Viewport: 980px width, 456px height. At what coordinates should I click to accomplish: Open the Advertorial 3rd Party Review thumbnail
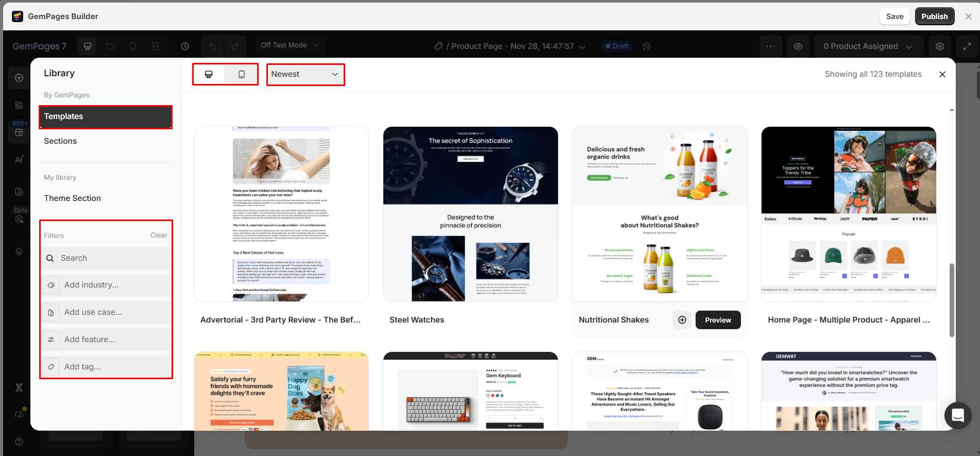(x=281, y=214)
